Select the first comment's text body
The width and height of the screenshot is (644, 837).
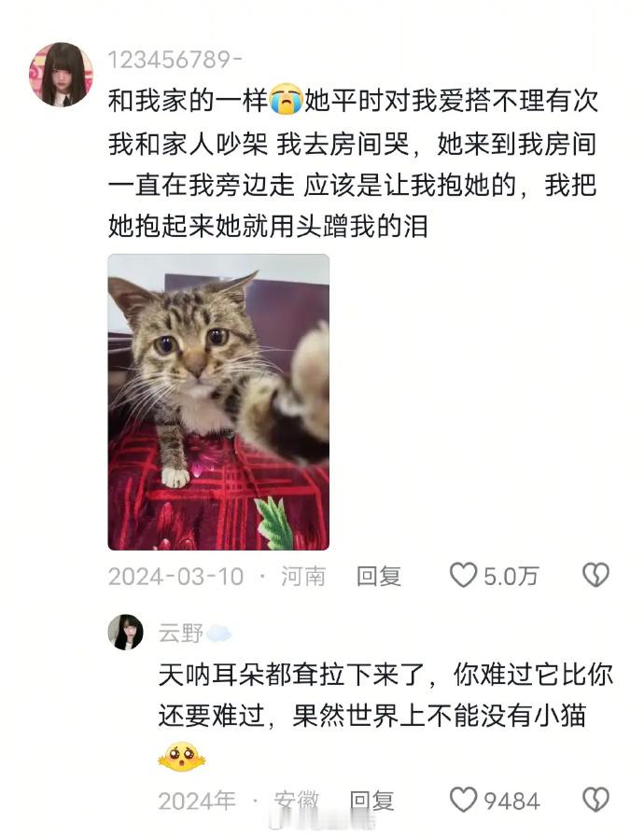[353, 163]
